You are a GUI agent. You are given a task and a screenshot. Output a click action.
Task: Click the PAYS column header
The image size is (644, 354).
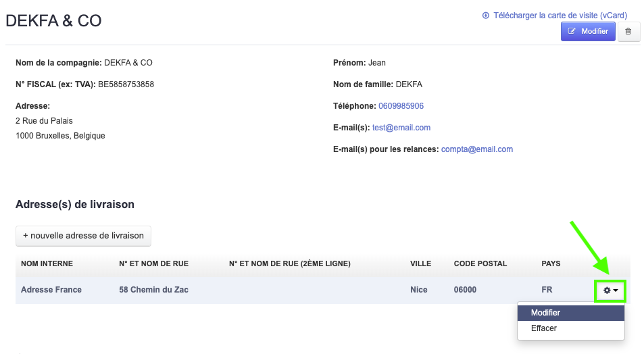[x=551, y=263]
